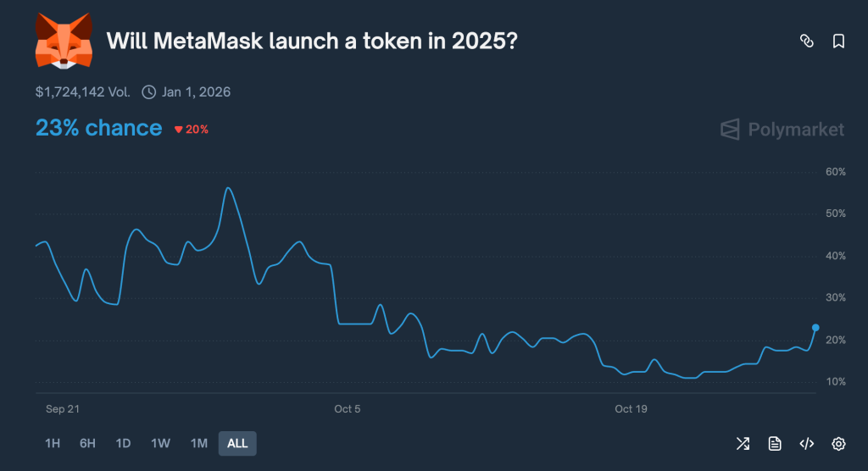The image size is (868, 471).
Task: Select the 1H time range
Action: (53, 443)
